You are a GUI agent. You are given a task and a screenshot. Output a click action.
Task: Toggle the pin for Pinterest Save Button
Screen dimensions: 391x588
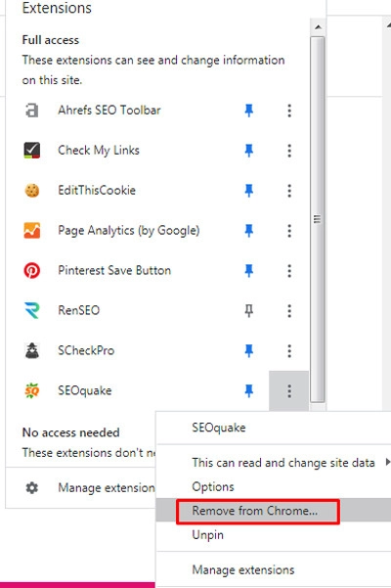pyautogui.click(x=248, y=270)
